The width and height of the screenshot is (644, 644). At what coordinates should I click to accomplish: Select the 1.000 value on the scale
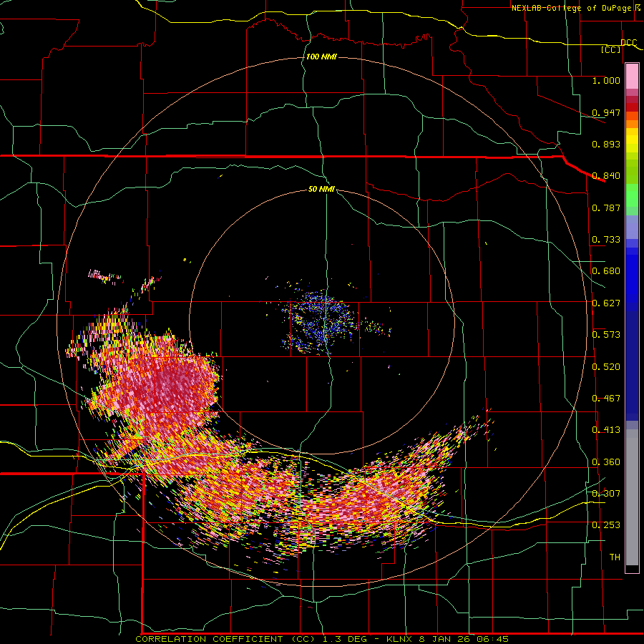(606, 80)
